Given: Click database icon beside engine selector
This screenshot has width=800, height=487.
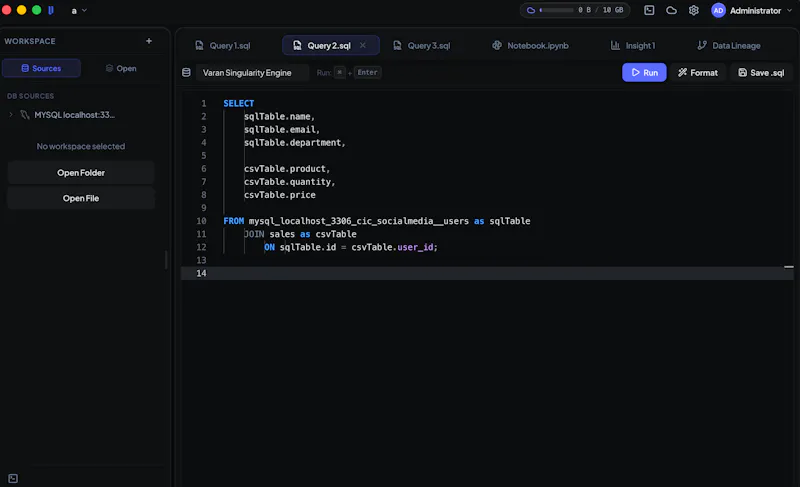Looking at the screenshot, I should coord(186,72).
